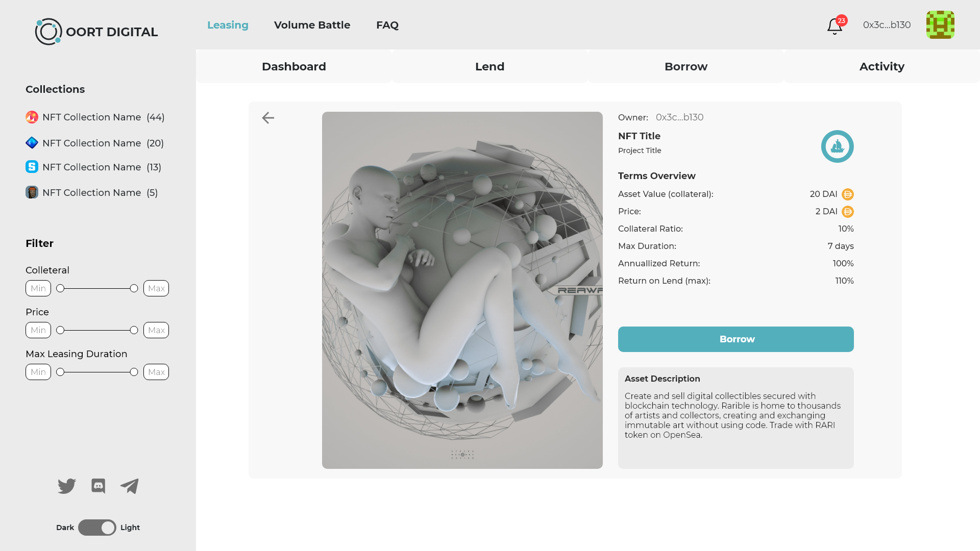Click the wallet address 0x3c...b130 in header
Viewport: 980px width, 551px height.
click(887, 25)
